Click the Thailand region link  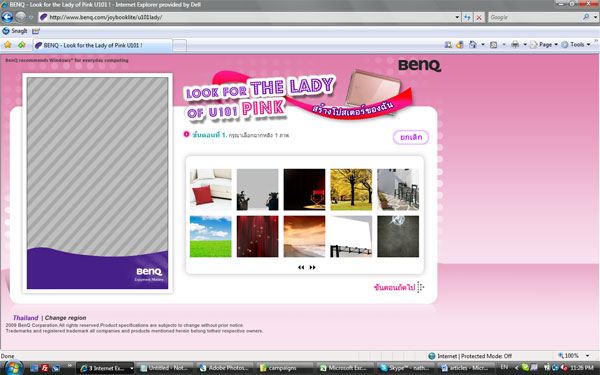[x=26, y=318]
